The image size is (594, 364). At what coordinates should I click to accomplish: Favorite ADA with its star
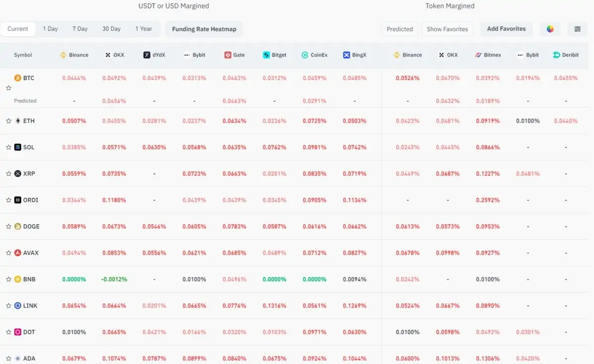(x=8, y=359)
